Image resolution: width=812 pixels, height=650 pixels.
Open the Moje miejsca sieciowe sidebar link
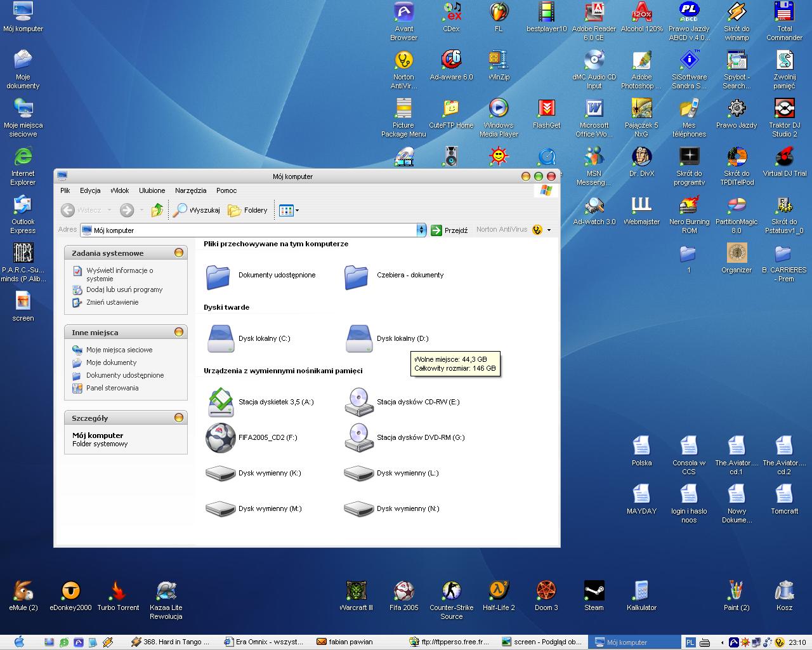119,350
